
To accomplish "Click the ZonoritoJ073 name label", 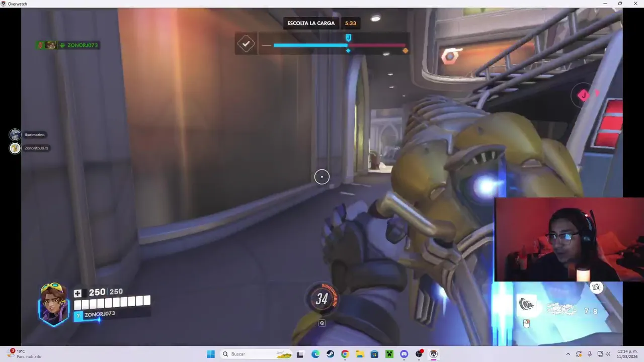I will point(36,148).
